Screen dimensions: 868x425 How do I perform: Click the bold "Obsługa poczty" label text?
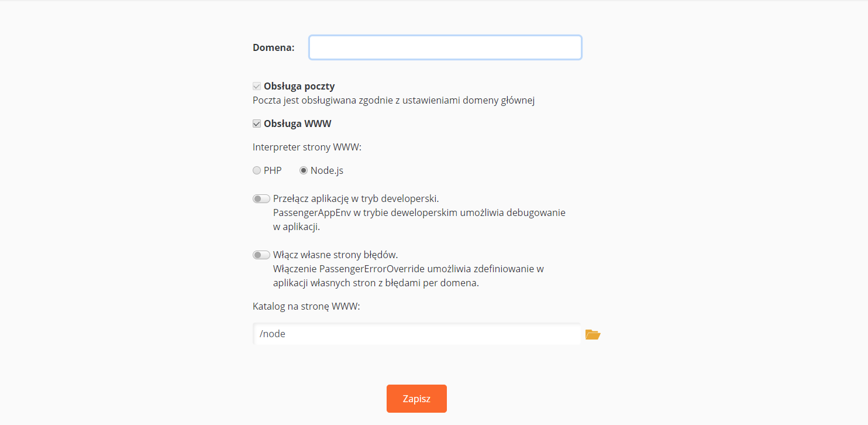click(x=299, y=87)
